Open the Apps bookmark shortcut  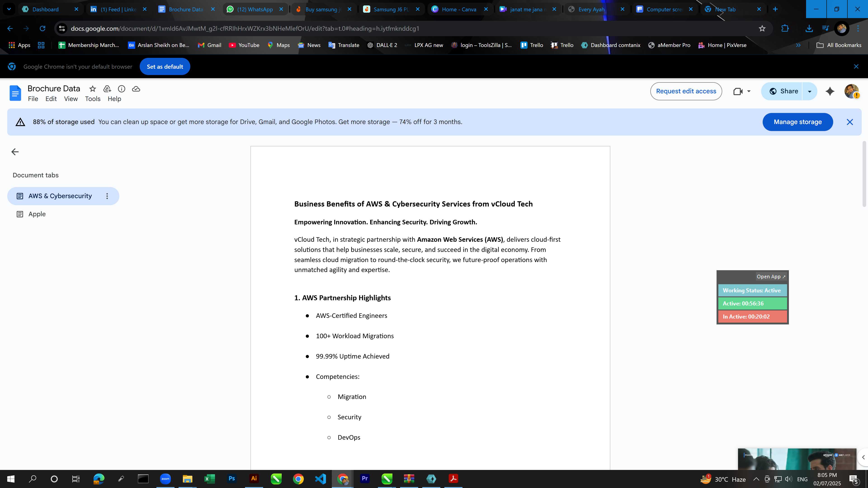pyautogui.click(x=19, y=45)
